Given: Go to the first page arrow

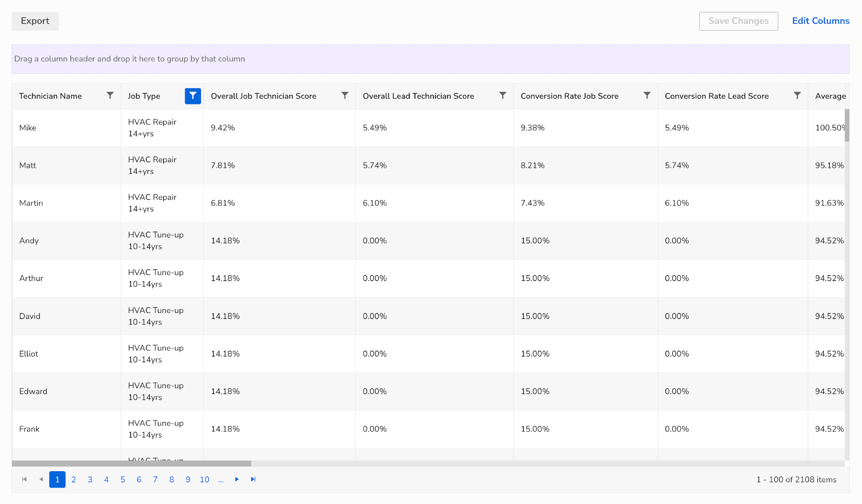Looking at the screenshot, I should click(25, 479).
